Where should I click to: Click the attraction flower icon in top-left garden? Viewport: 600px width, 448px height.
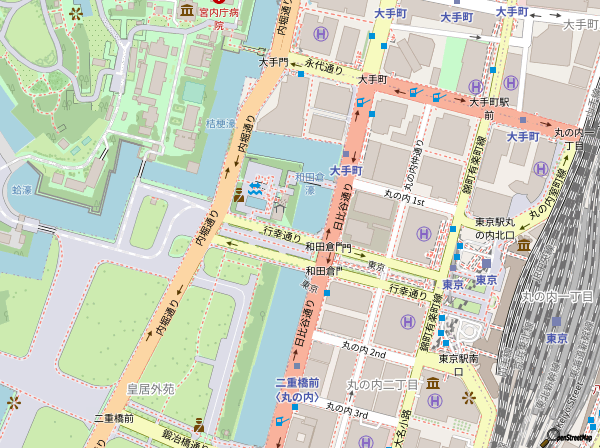point(77,14)
